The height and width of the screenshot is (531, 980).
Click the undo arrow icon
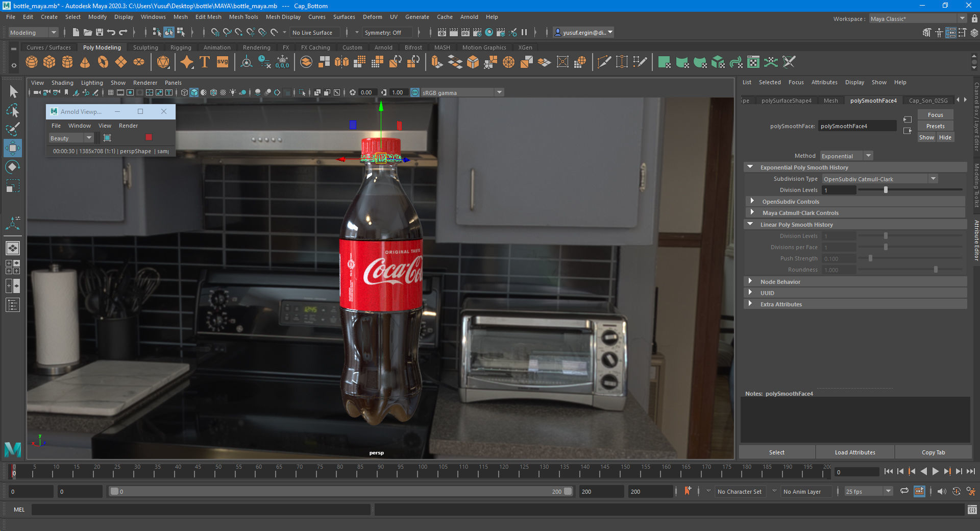[111, 32]
